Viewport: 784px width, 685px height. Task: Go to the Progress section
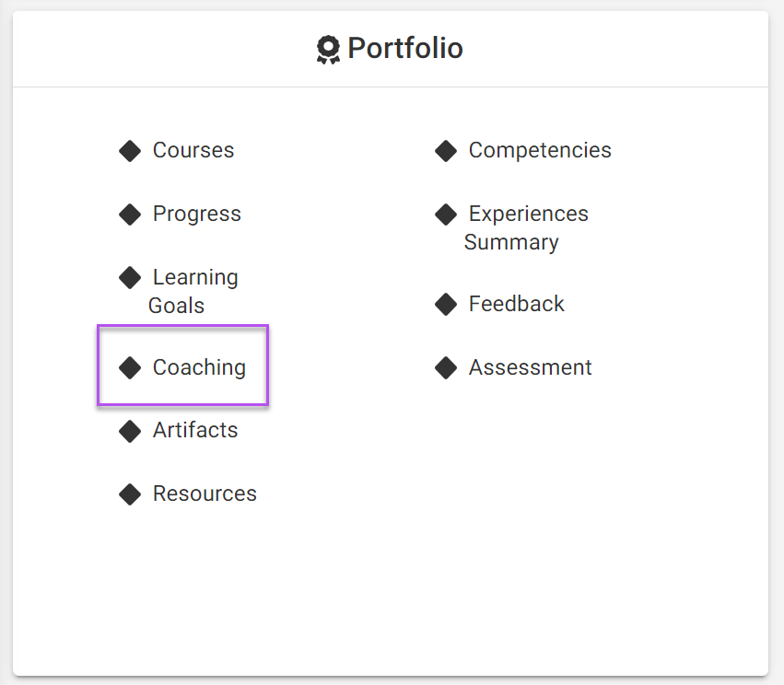(196, 214)
